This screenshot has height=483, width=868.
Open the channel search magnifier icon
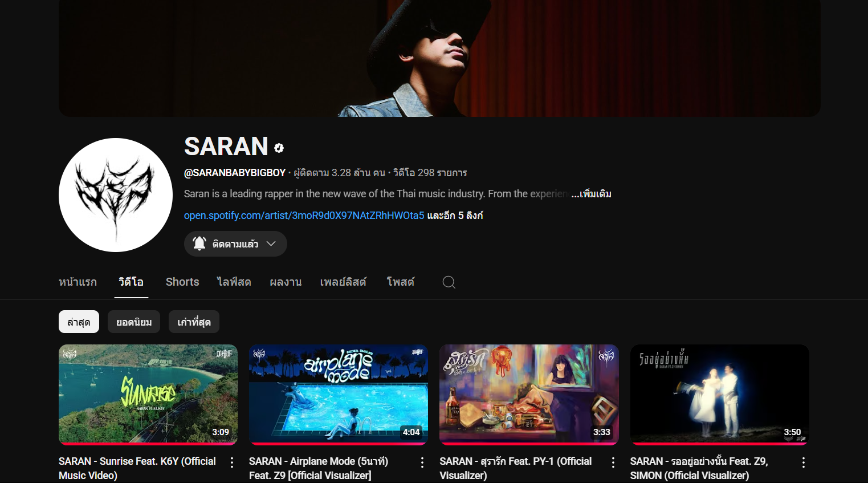tap(449, 282)
